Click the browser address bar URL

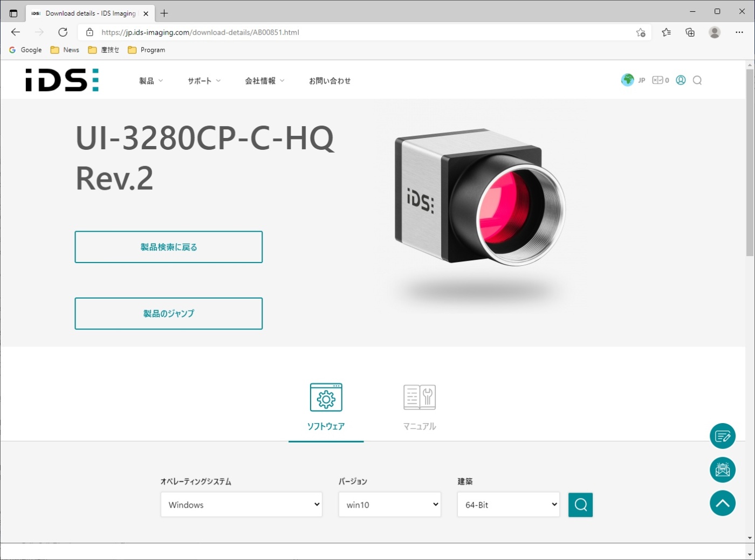(x=200, y=32)
